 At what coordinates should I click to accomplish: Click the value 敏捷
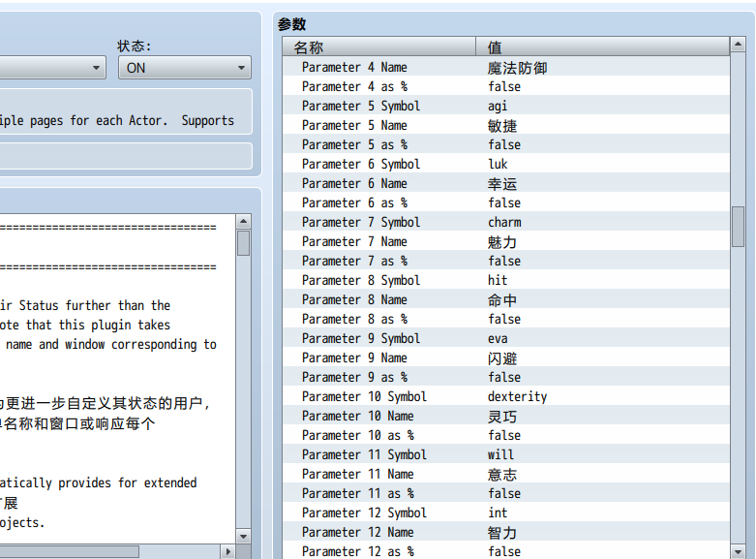click(502, 126)
